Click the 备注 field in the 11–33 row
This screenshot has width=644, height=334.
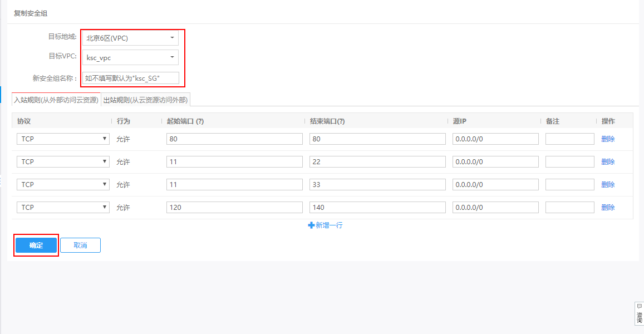tap(569, 184)
